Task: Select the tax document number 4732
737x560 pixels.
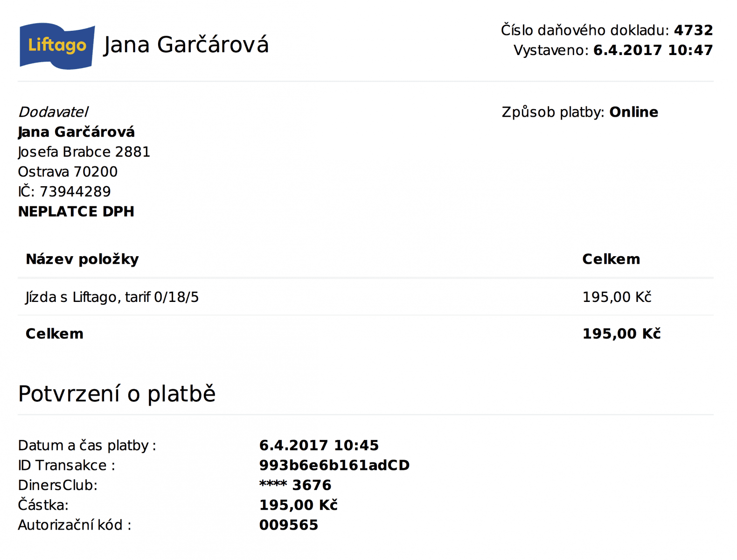Action: click(x=693, y=30)
